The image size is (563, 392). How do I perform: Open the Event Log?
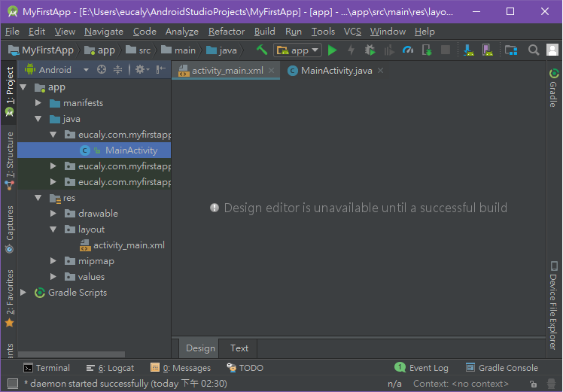point(421,368)
